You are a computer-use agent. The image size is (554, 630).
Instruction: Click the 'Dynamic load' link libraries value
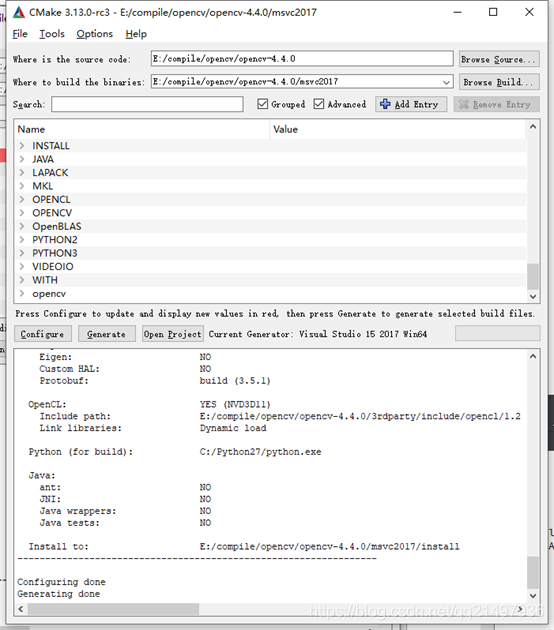point(233,428)
